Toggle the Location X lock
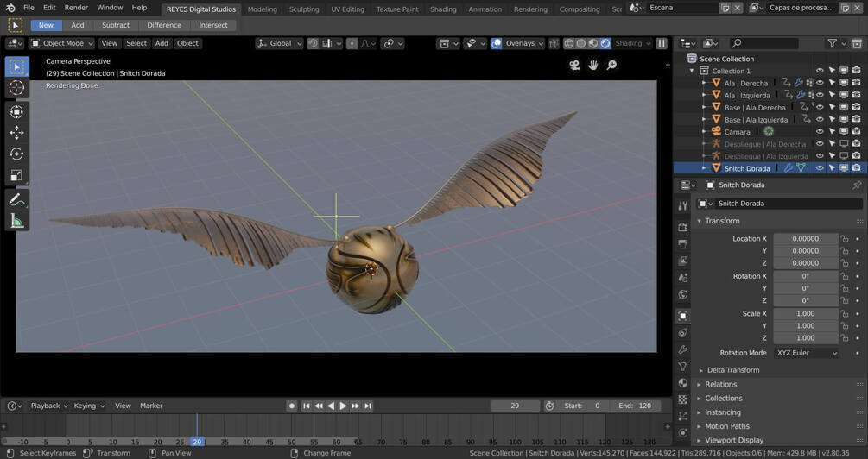The height and width of the screenshot is (459, 868). [844, 239]
